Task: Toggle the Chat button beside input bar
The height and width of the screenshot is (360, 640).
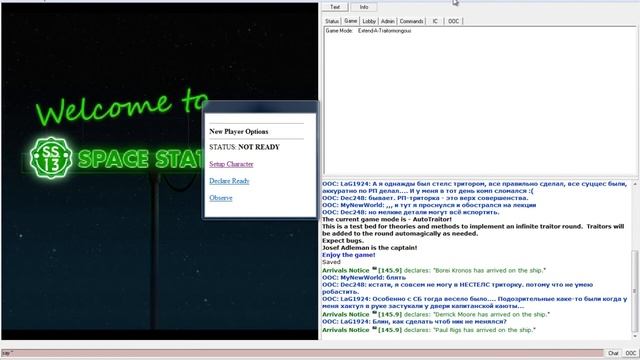Action: (x=613, y=353)
